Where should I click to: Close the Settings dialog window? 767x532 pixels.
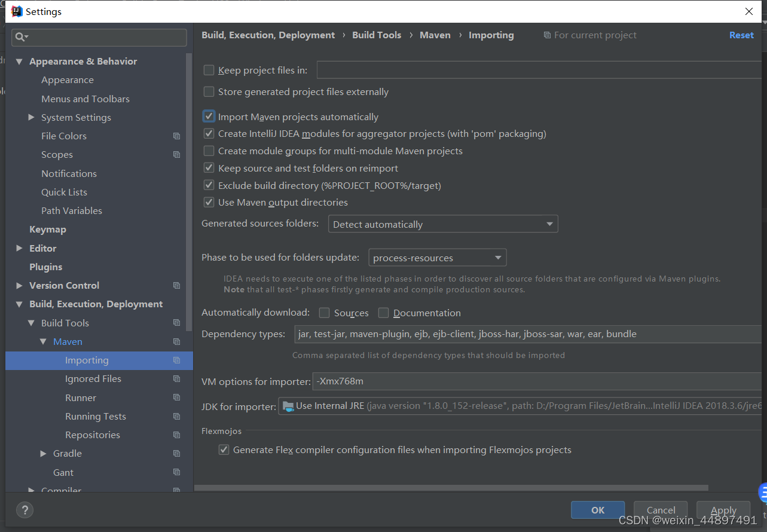(749, 11)
